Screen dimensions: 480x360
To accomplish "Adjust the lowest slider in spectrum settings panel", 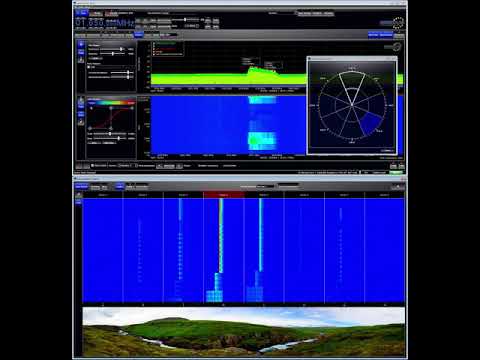I will [x=121, y=77].
